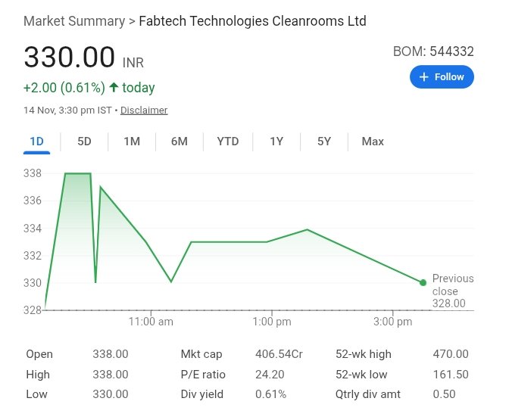
Task: Click the Qtrly div amt value 0.50
Action: tap(444, 394)
